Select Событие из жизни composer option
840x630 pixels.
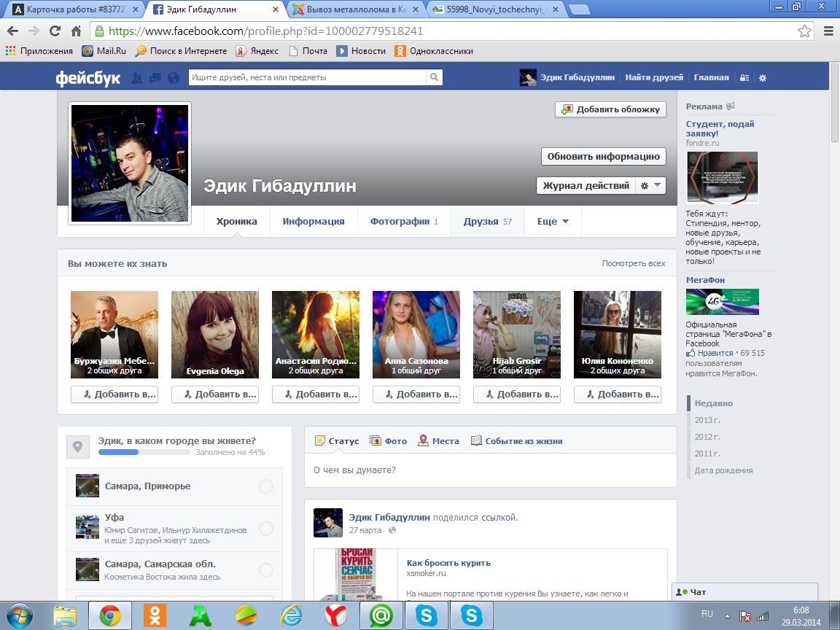[516, 441]
